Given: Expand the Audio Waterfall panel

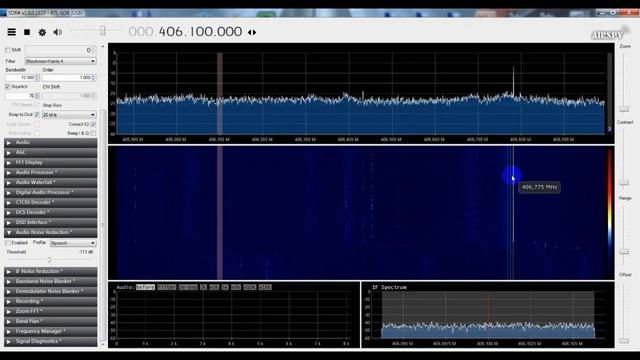Looking at the screenshot, I should 51,182.
